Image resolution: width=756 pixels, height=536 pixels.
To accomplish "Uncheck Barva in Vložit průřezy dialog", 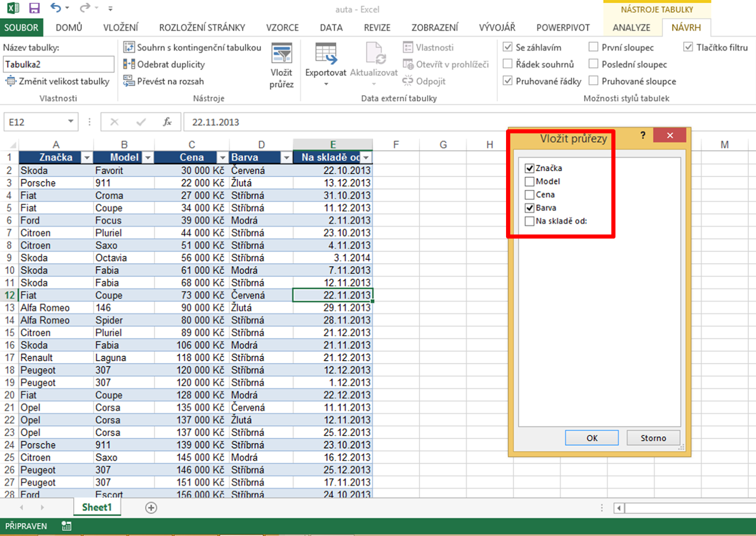I will (530, 208).
